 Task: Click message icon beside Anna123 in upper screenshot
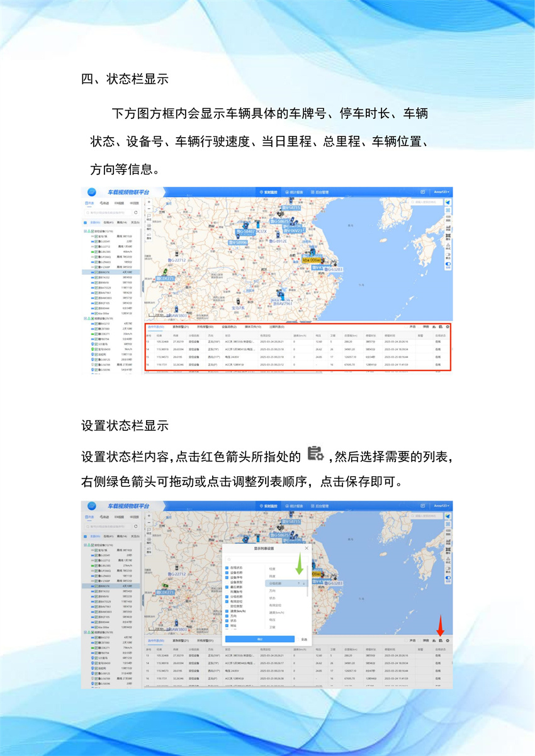(423, 192)
